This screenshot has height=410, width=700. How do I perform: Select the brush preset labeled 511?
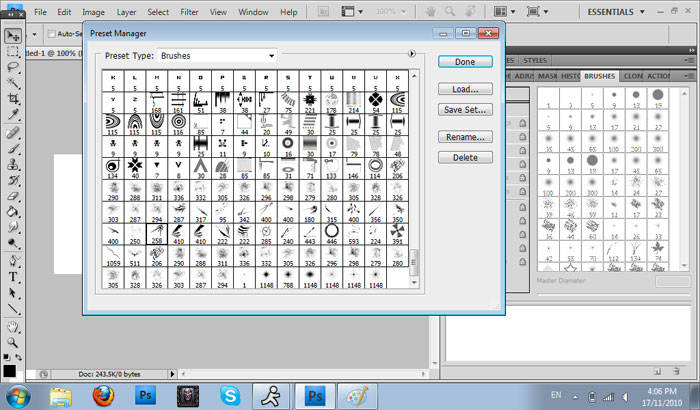click(135, 256)
